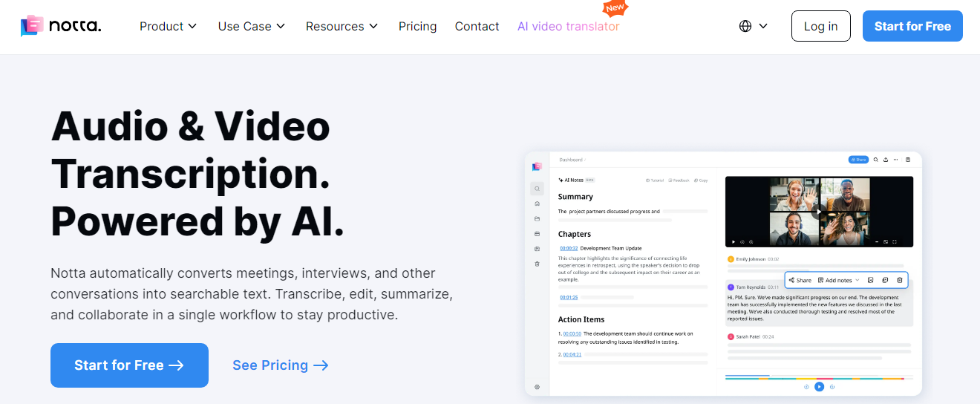Select speaker Tom Reynolds
This screenshot has height=404, width=980.
747,287
